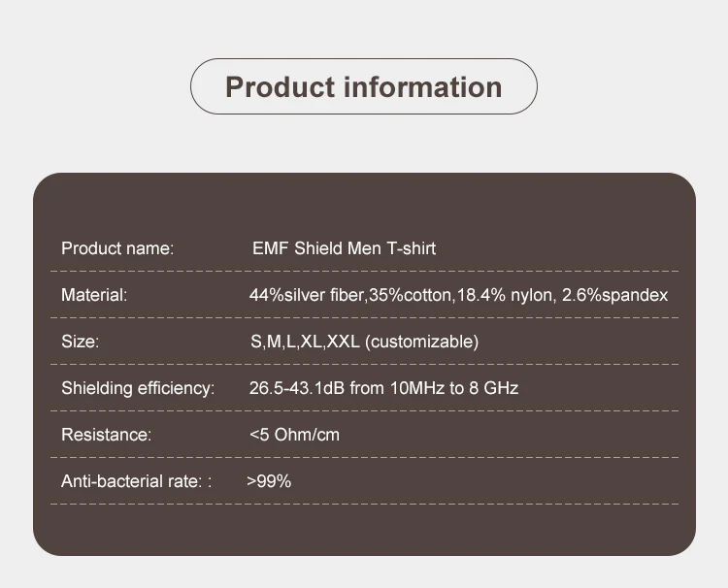This screenshot has width=728, height=588.
Task: Click the word "Product" in the heading
Action: 281,87
